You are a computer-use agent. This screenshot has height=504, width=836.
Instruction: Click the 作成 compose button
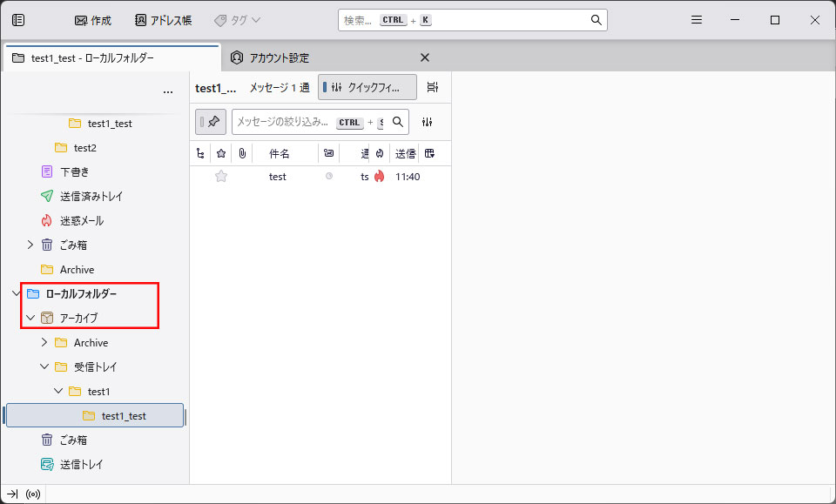click(x=93, y=20)
